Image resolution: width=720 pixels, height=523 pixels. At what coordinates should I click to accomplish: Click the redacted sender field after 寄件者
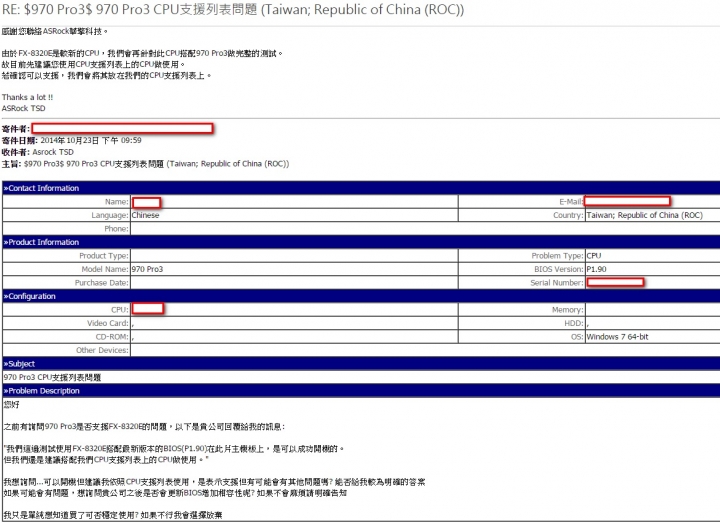pos(122,128)
